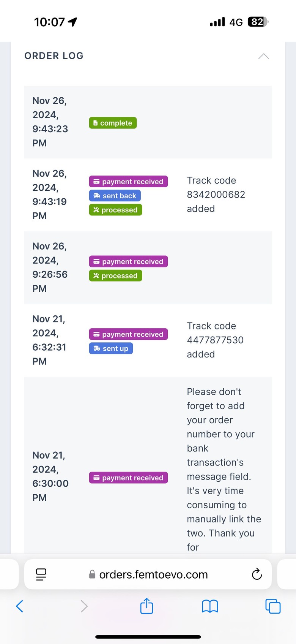Screen dimensions: 296x644
Task: Tap processed badge in 9:26:56 PM entry
Action: 116,275
